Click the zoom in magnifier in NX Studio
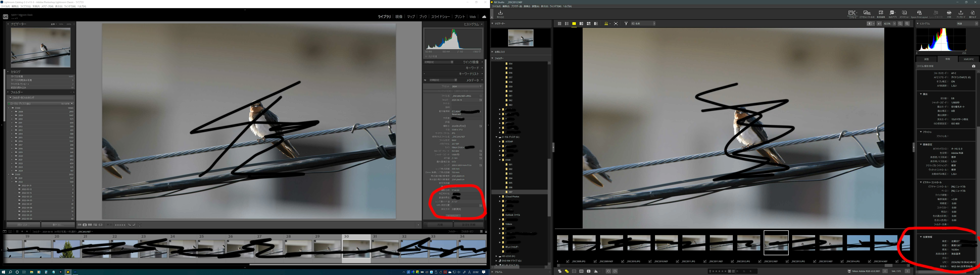 pyautogui.click(x=907, y=24)
